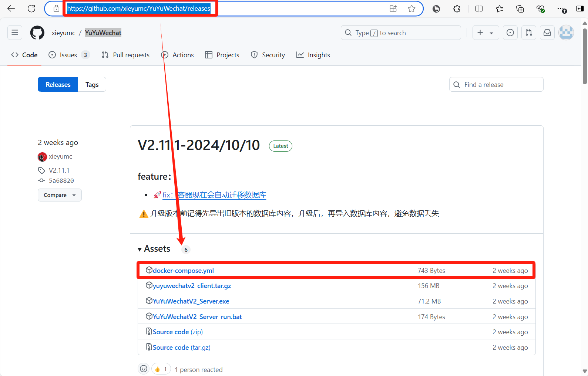This screenshot has width=588, height=376.
Task: Open the V2.11.1-2024/10/10 release title
Action: (x=199, y=145)
